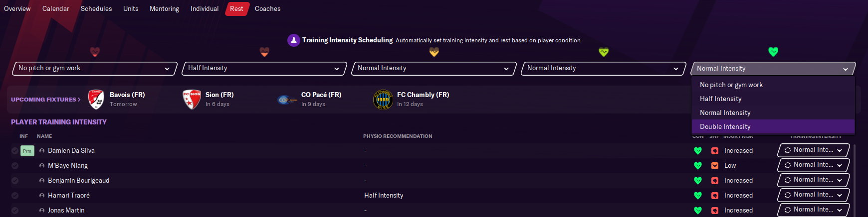Screen dimensions: 868x217
Task: Click the person icon beside Hamari Traoré
Action: (x=42, y=196)
